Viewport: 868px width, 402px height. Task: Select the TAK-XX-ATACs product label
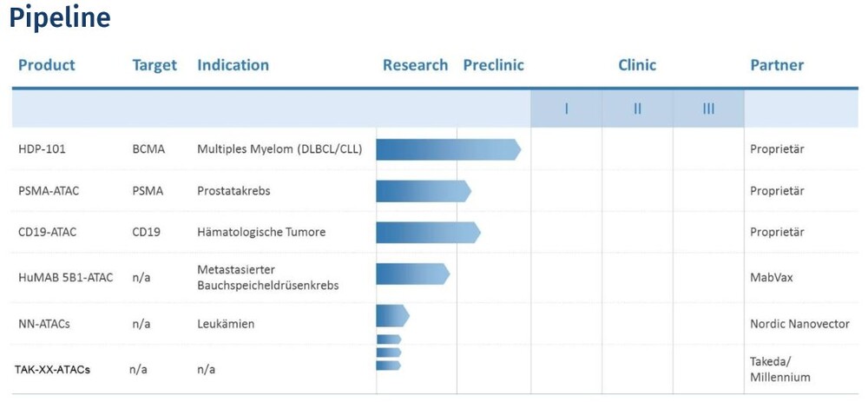coord(52,369)
